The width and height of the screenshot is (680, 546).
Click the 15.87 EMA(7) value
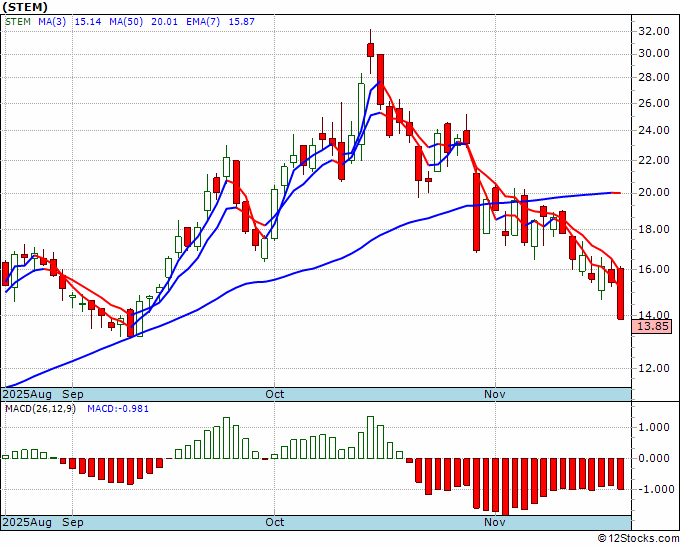(x=242, y=22)
